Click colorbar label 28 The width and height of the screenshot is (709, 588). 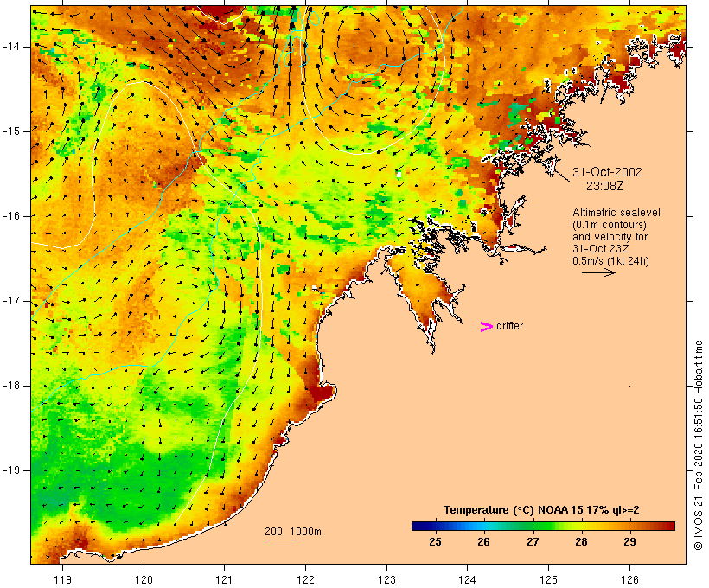coord(582,542)
